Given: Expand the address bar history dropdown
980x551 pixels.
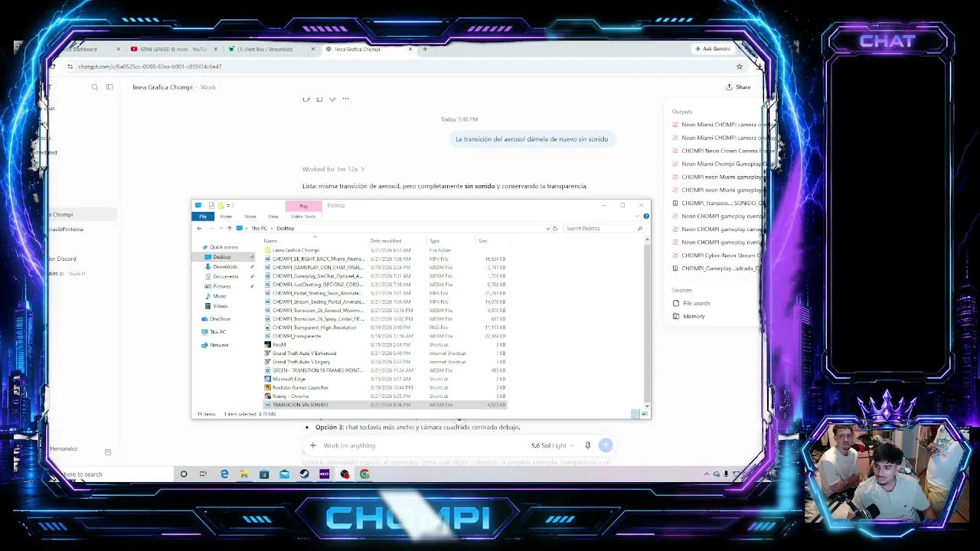Looking at the screenshot, I should point(547,228).
